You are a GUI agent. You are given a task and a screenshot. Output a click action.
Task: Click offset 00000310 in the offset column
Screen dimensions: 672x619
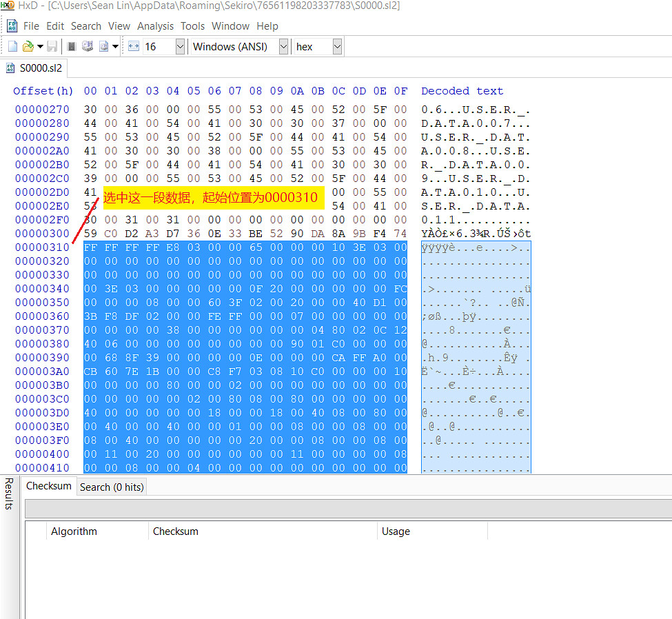[x=42, y=247]
